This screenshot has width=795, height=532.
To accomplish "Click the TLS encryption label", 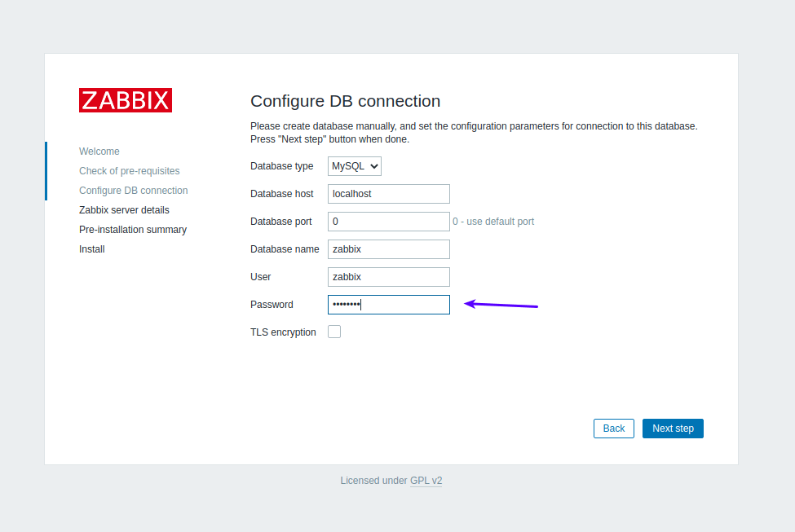I will [283, 332].
